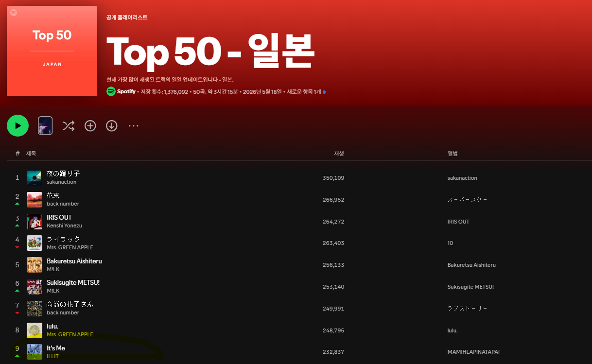Open album ラブストーリー
The image size is (592, 364).
[467, 309]
